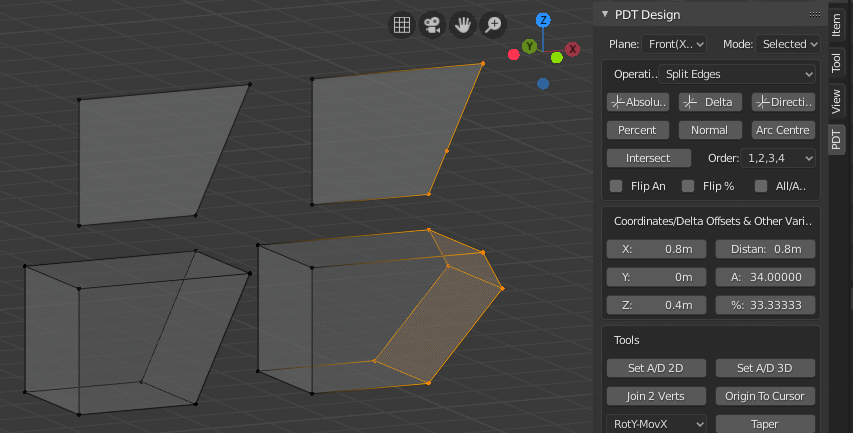Click the camera view icon
The image size is (853, 433).
(x=431, y=25)
